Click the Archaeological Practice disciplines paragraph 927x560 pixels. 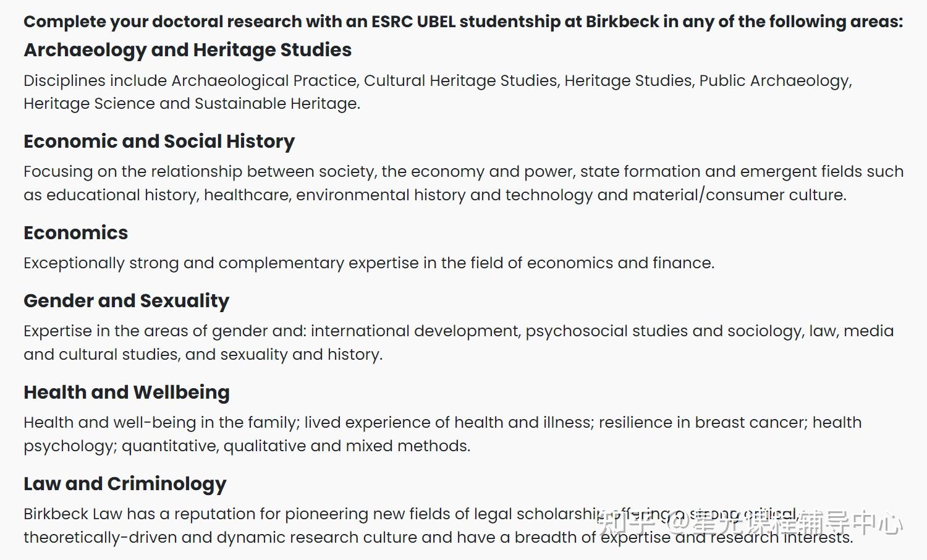(x=438, y=92)
